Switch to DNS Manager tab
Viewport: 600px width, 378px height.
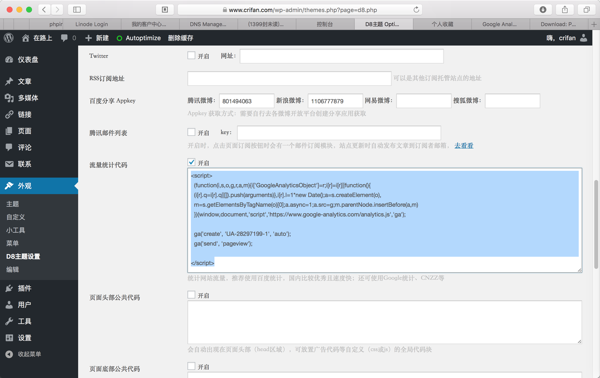208,24
